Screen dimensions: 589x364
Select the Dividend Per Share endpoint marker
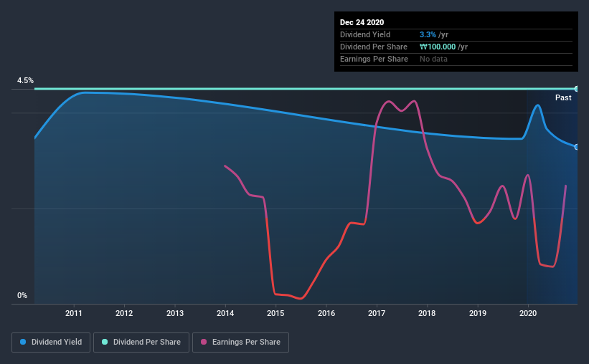pyautogui.click(x=576, y=89)
